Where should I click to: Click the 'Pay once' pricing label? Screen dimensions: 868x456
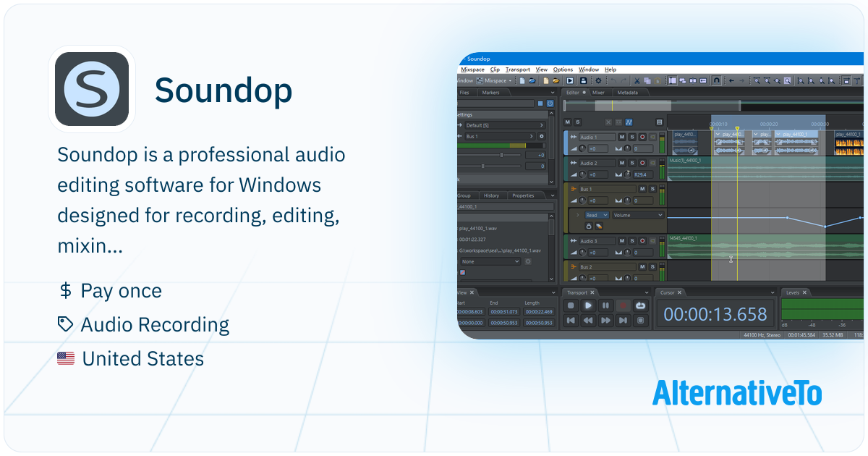(121, 291)
